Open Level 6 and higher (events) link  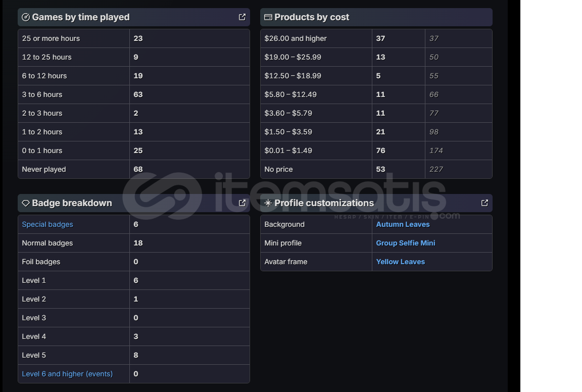tap(67, 374)
